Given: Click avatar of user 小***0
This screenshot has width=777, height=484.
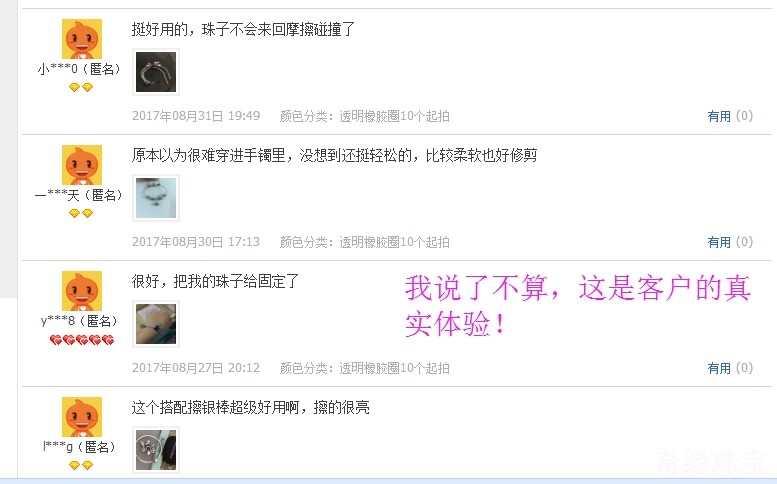Looking at the screenshot, I should click(82, 39).
